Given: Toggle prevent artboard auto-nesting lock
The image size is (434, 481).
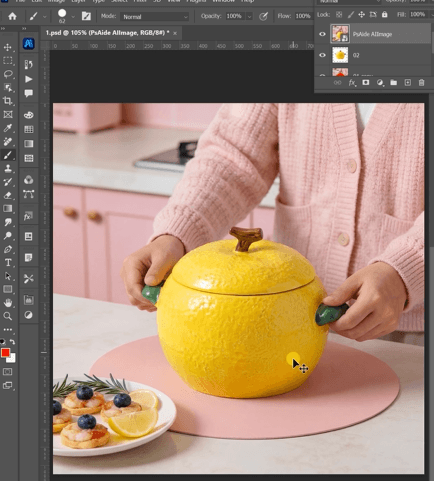Looking at the screenshot, I should [x=373, y=15].
